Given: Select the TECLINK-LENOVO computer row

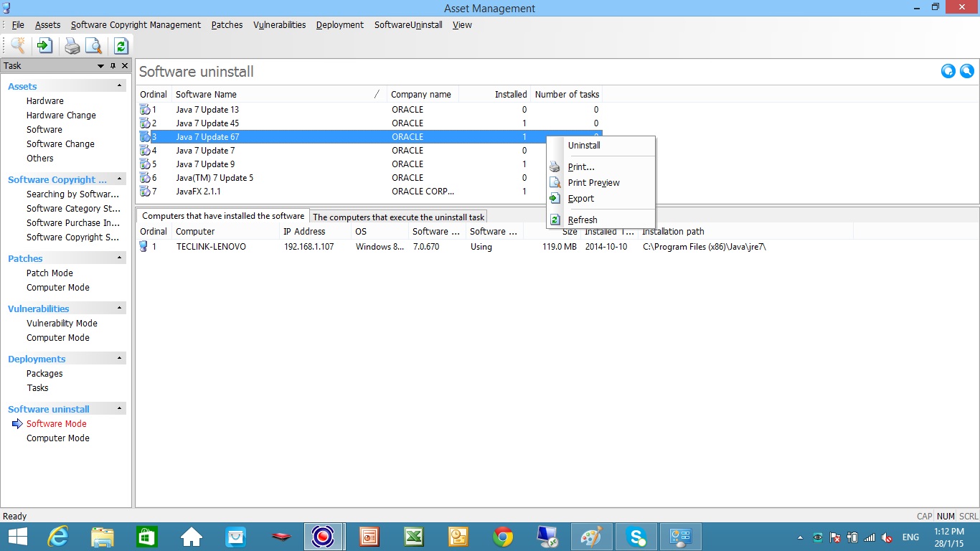Looking at the screenshot, I should (x=495, y=246).
